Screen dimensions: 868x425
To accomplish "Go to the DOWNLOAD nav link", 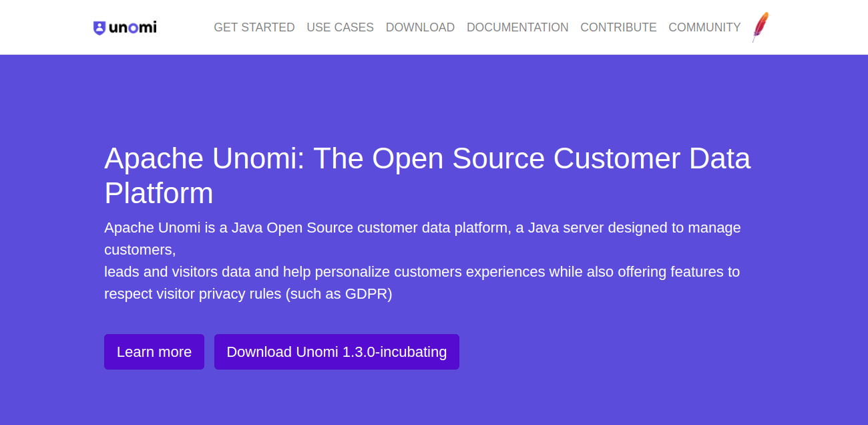I will 420,27.
